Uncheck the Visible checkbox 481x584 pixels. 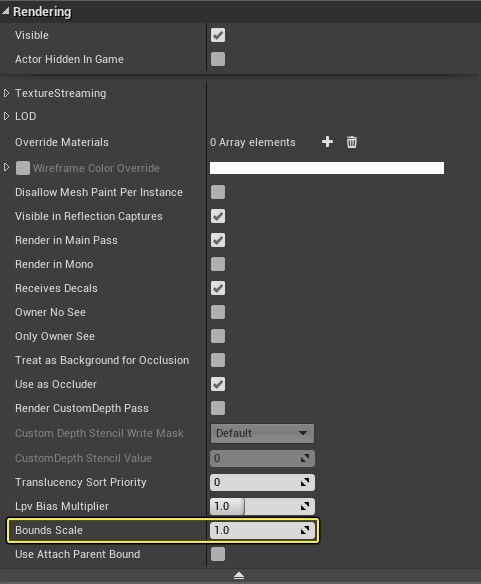click(218, 35)
